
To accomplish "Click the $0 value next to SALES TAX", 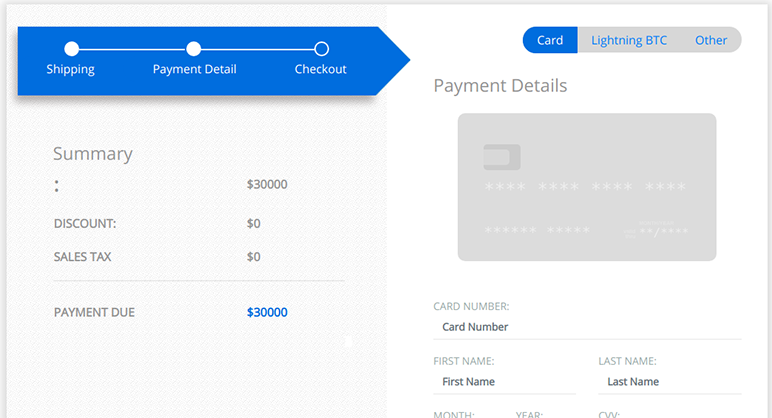I will (254, 257).
